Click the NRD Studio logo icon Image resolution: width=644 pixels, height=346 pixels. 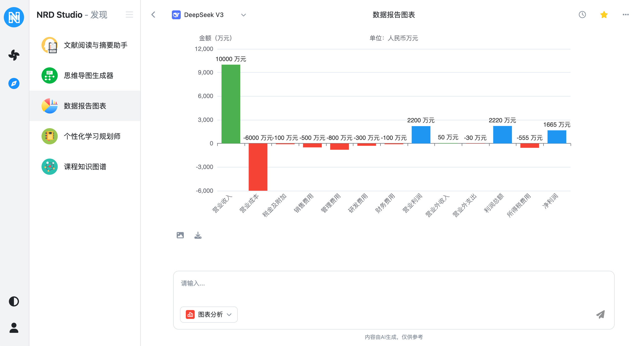(14, 17)
